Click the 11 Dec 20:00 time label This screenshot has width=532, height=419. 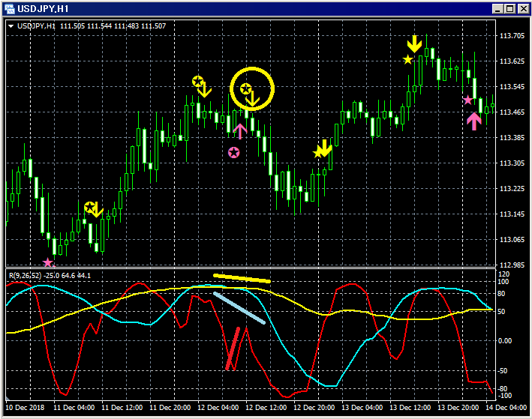170,408
